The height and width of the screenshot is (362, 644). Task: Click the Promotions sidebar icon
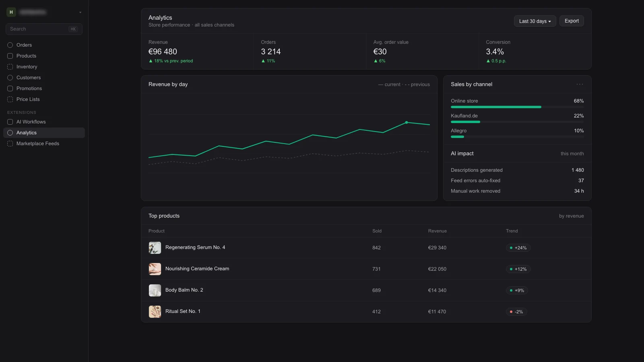(x=10, y=88)
